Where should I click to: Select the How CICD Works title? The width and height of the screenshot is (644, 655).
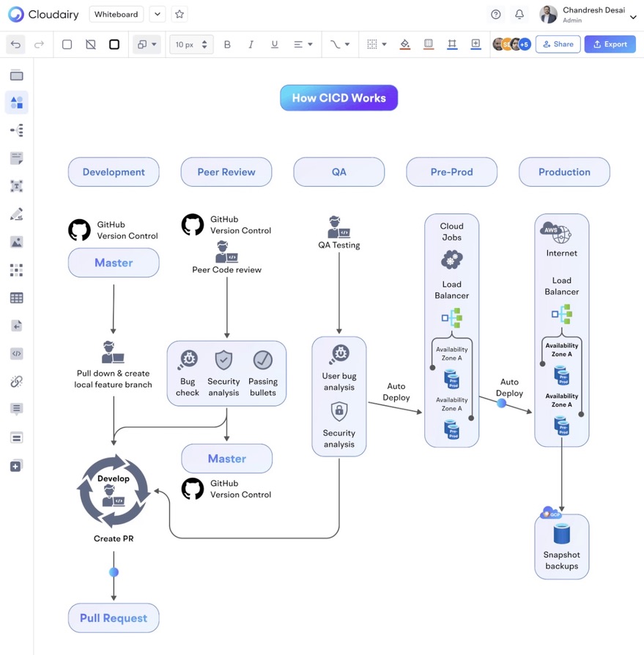point(338,97)
